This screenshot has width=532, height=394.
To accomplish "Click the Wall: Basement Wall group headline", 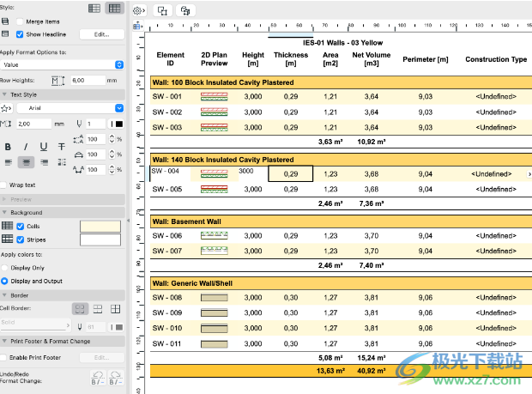I will pyautogui.click(x=341, y=221).
